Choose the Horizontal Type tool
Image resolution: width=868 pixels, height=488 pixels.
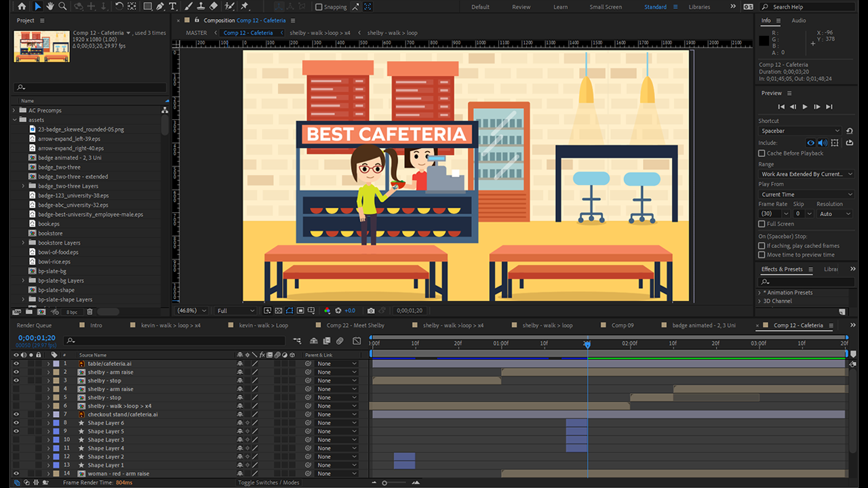(x=173, y=6)
